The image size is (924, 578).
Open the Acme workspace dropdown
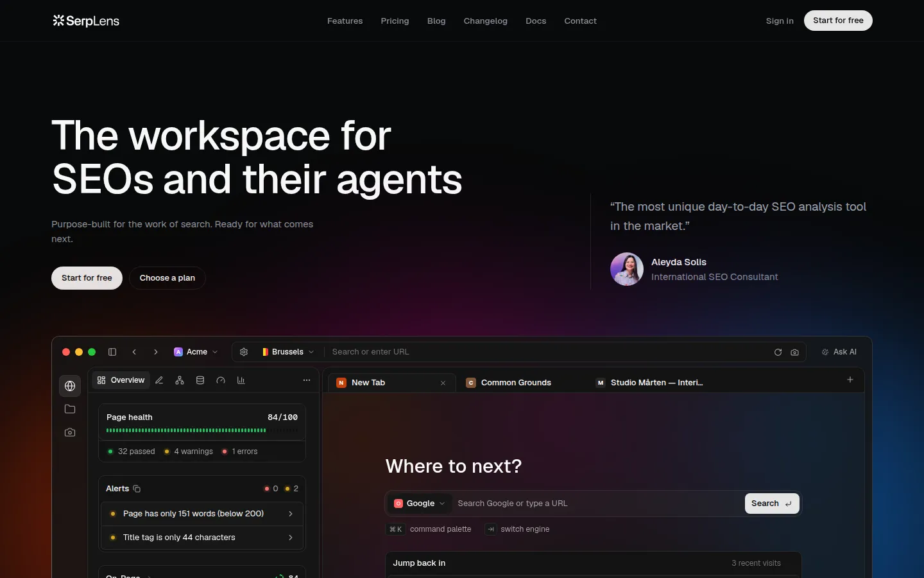(x=196, y=352)
